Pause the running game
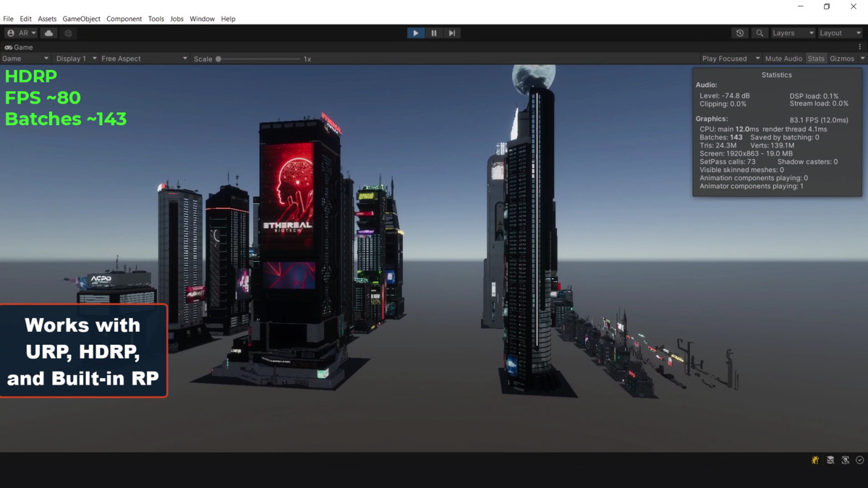 tap(433, 33)
